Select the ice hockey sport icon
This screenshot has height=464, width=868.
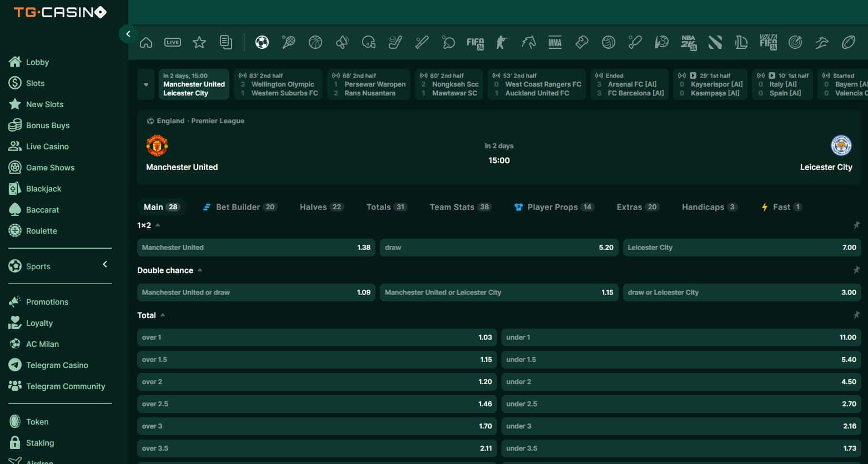click(x=395, y=42)
